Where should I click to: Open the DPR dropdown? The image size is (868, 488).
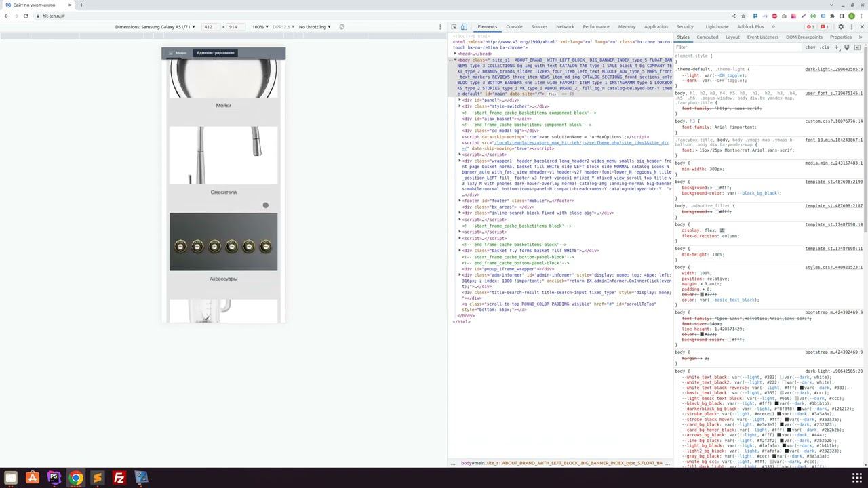283,27
